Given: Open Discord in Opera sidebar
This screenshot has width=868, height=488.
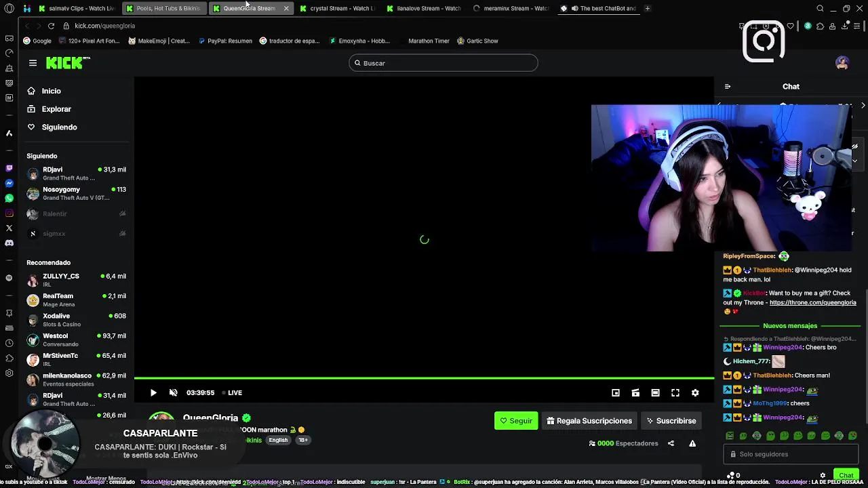Looking at the screenshot, I should pos(9,243).
